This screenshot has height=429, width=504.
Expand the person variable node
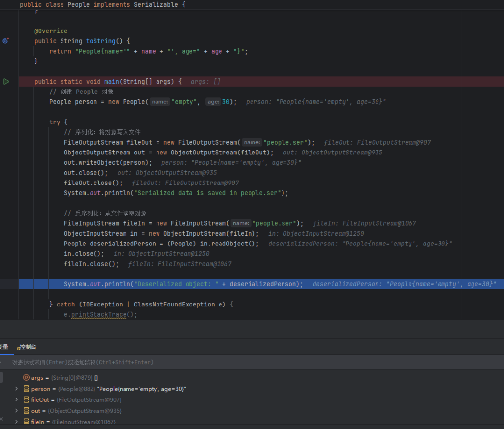point(16,389)
